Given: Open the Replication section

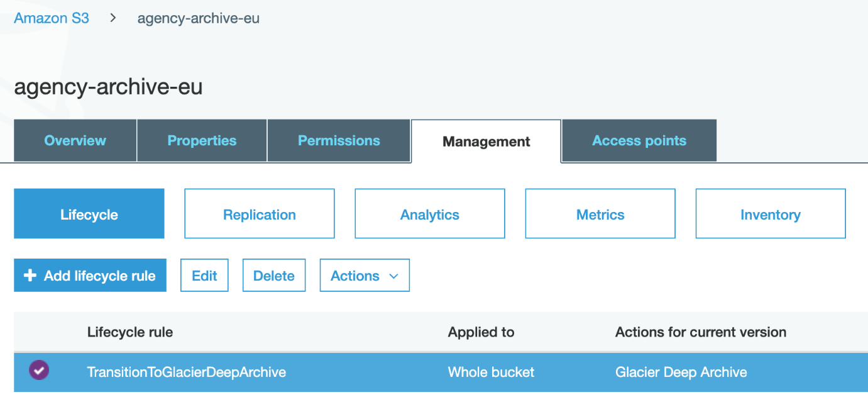Looking at the screenshot, I should [x=259, y=213].
